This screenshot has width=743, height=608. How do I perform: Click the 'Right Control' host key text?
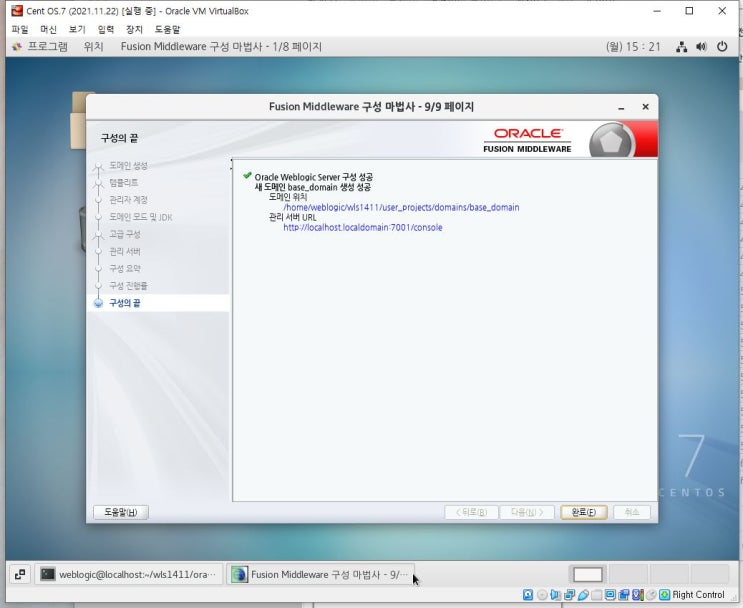698,595
